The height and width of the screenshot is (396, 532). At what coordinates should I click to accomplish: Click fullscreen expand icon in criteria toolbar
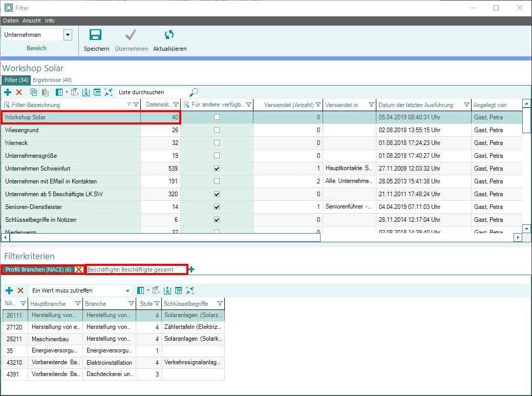pos(190,290)
